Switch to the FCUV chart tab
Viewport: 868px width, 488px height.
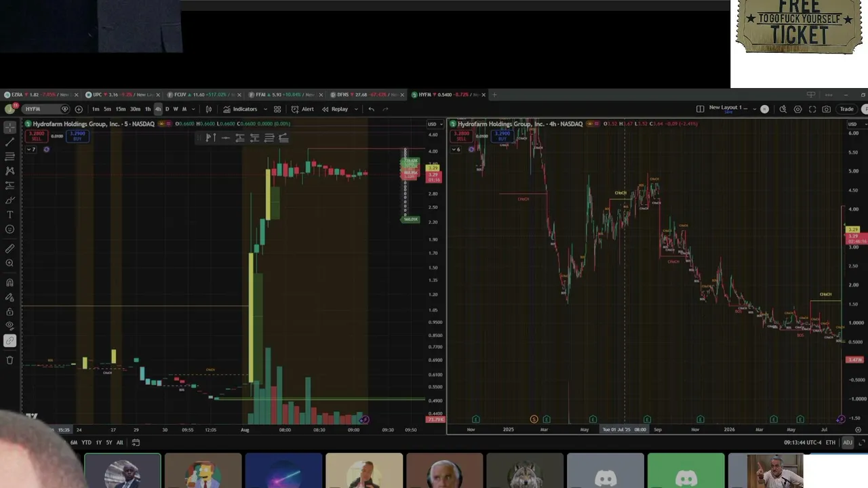(x=203, y=94)
